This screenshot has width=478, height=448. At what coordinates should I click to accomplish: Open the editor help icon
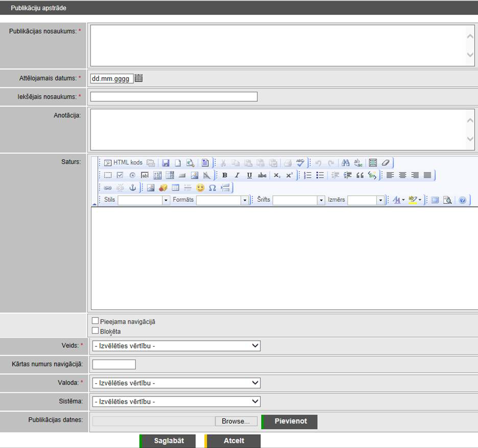pos(462,200)
